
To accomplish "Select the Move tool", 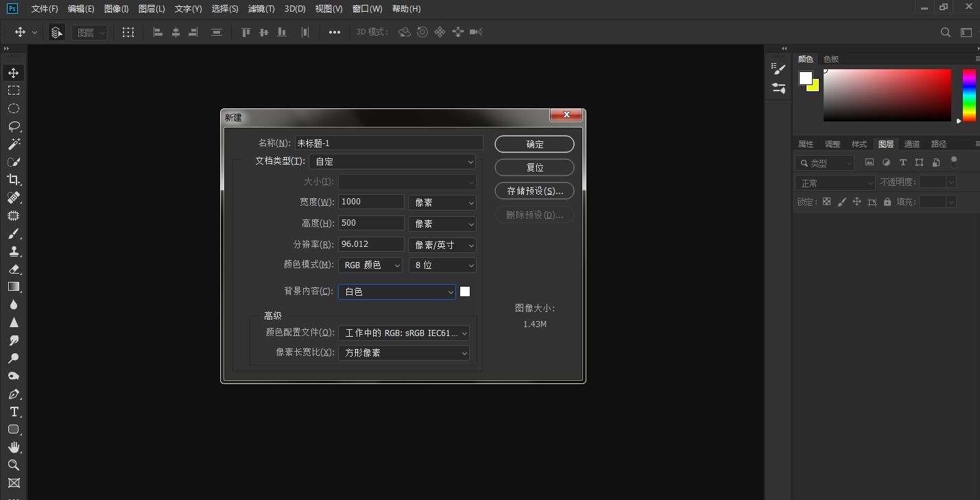I will click(14, 72).
